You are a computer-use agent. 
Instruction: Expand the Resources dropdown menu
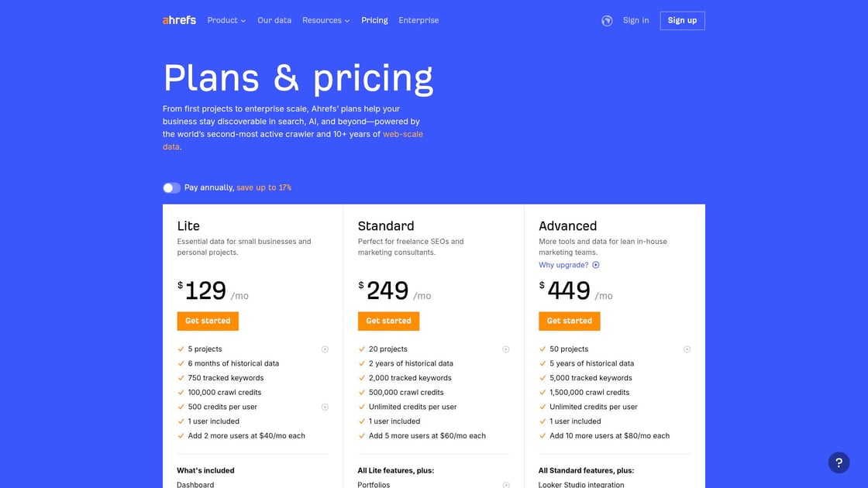(325, 20)
